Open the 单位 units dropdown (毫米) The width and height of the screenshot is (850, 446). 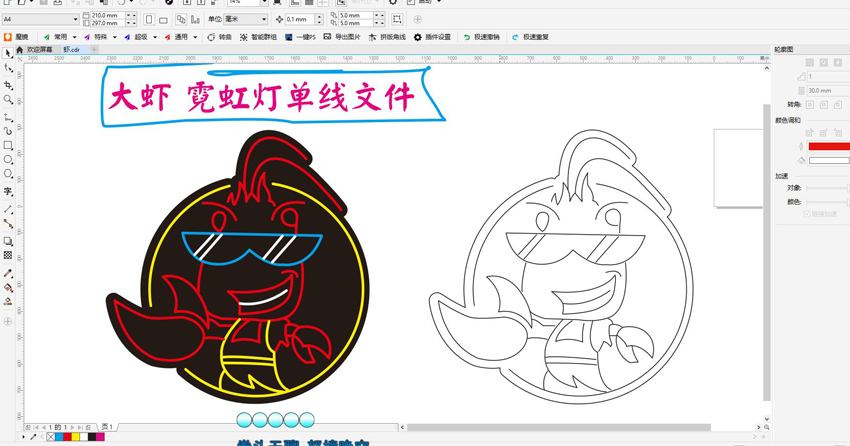pos(246,19)
